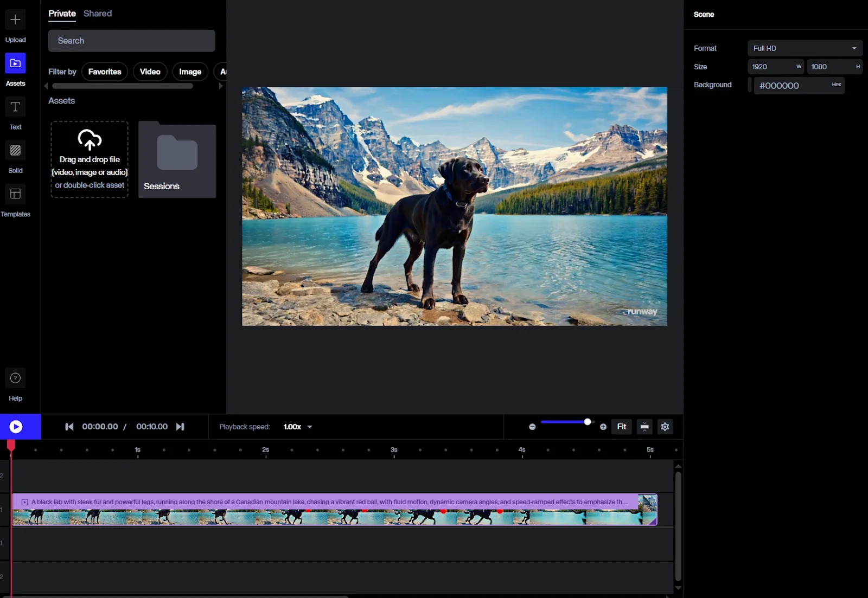Click the dog video preview canvas
Image resolution: width=868 pixels, height=598 pixels.
tap(455, 207)
